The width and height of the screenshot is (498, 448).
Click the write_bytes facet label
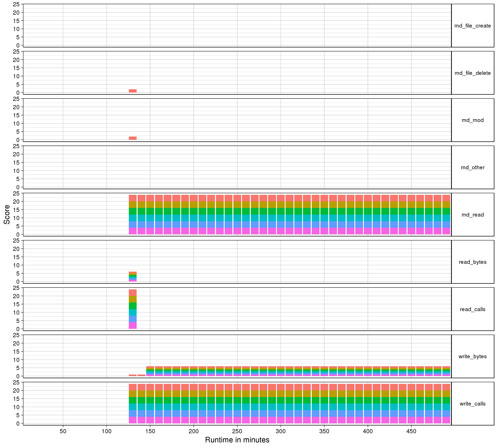[x=472, y=356]
